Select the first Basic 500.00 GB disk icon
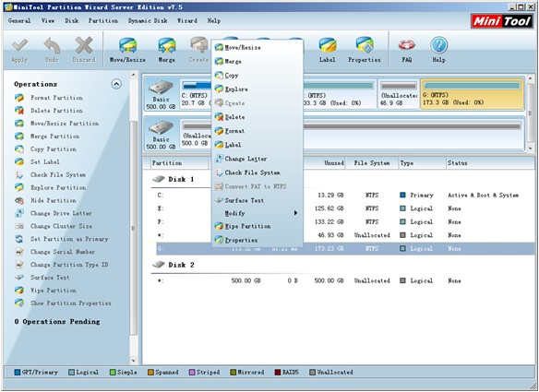 pyautogui.click(x=161, y=94)
